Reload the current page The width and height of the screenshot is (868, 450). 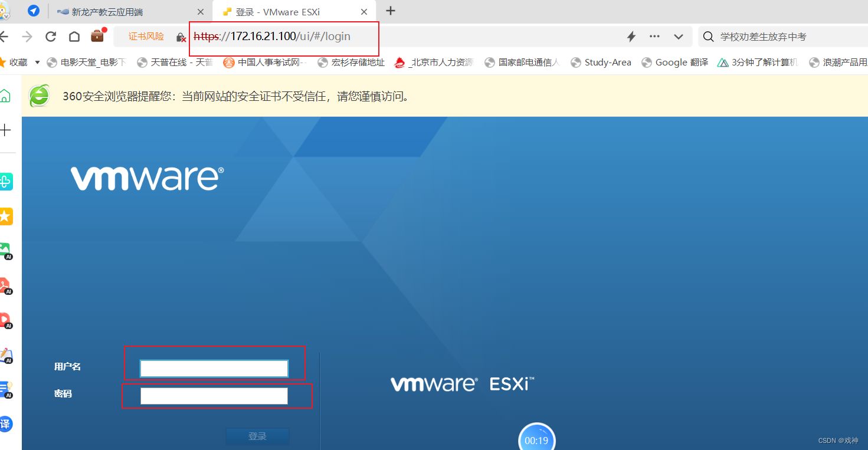51,37
